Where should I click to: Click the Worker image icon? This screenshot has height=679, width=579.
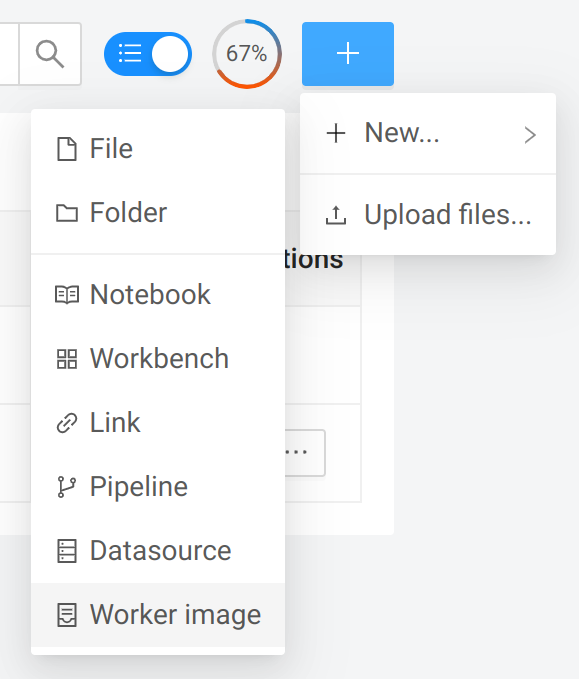(x=67, y=615)
